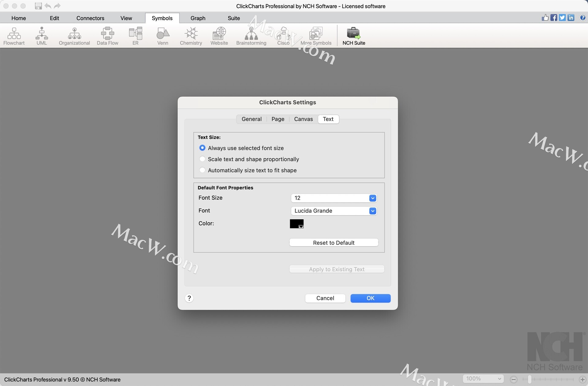Click Apply to Existing Text button
Image resolution: width=588 pixels, height=386 pixels.
[337, 269]
